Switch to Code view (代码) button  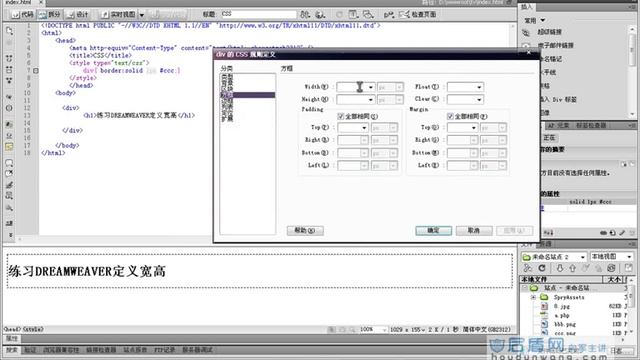pos(23,15)
